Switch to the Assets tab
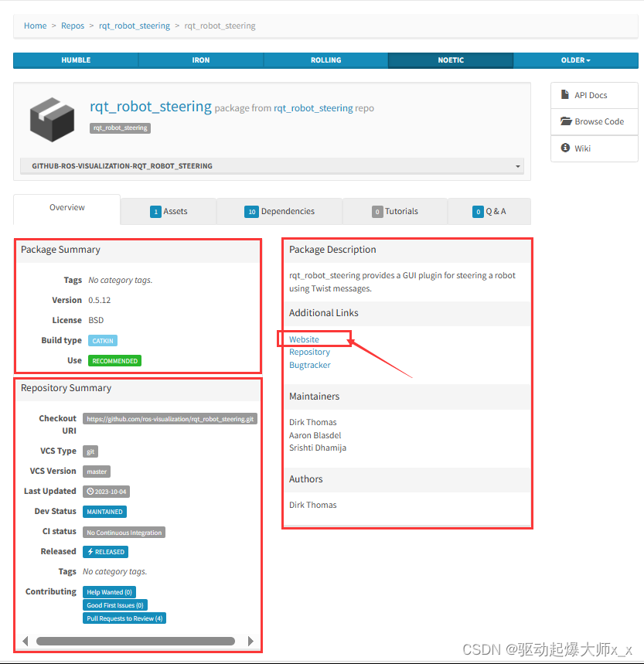Image resolution: width=644 pixels, height=664 pixels. pos(169,211)
